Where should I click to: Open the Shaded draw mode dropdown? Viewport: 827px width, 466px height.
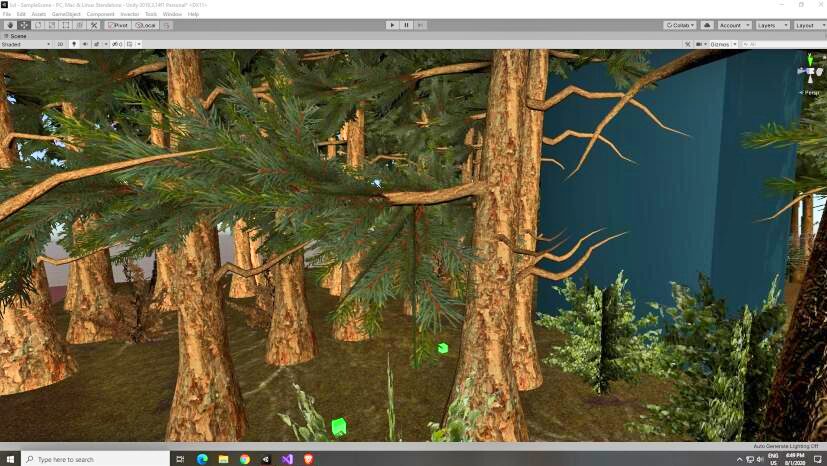tap(26, 44)
